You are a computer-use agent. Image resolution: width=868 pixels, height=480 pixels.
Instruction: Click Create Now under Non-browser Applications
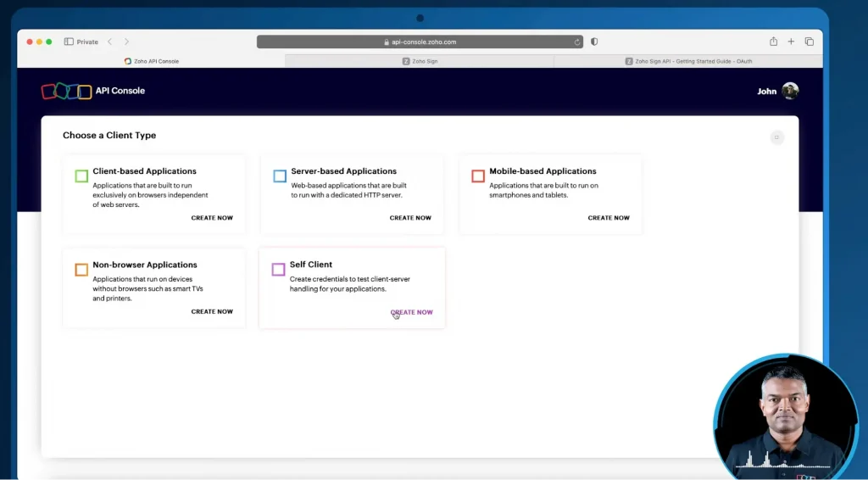212,311
